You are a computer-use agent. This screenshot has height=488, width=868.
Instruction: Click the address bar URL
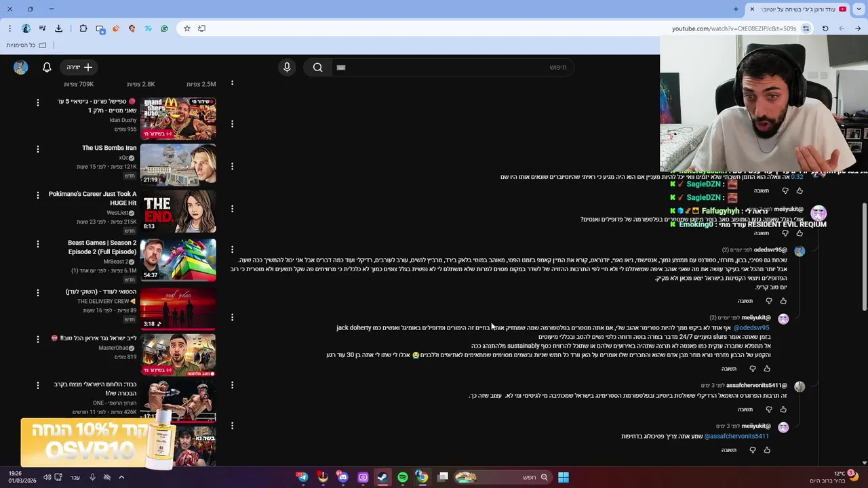click(734, 28)
